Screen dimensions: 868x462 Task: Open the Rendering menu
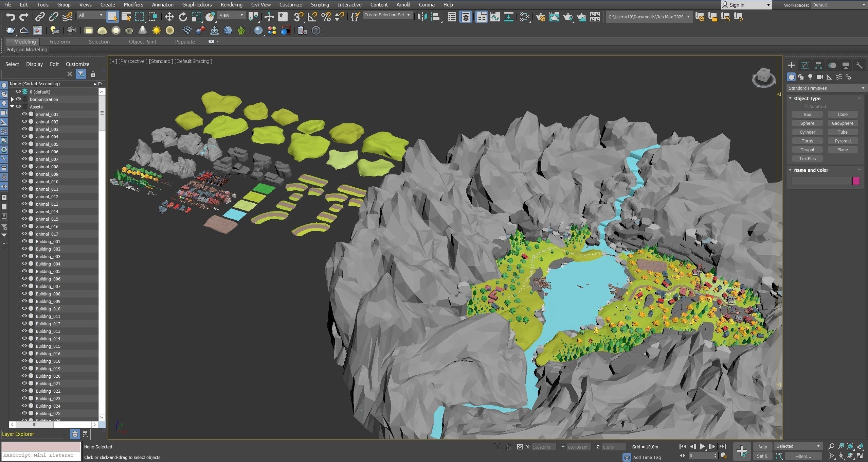pos(231,5)
